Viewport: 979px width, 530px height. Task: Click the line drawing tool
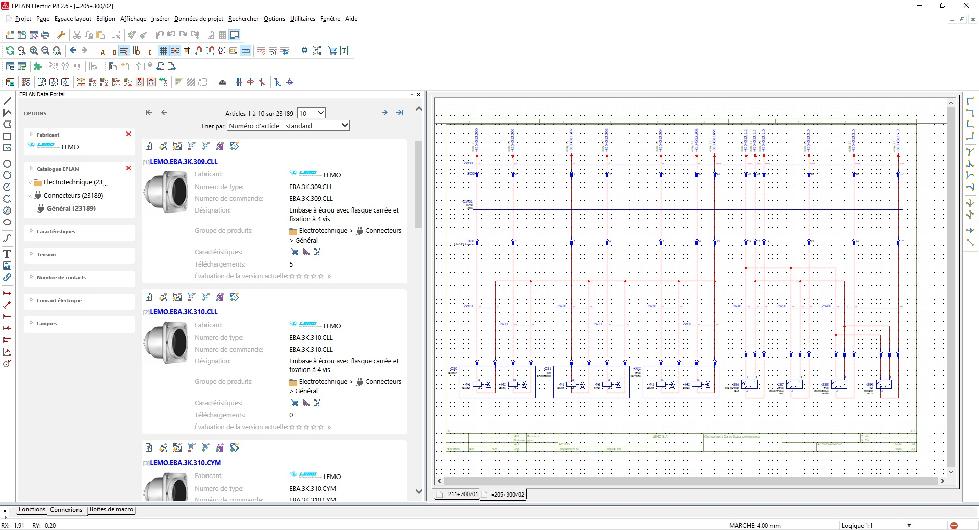7,101
